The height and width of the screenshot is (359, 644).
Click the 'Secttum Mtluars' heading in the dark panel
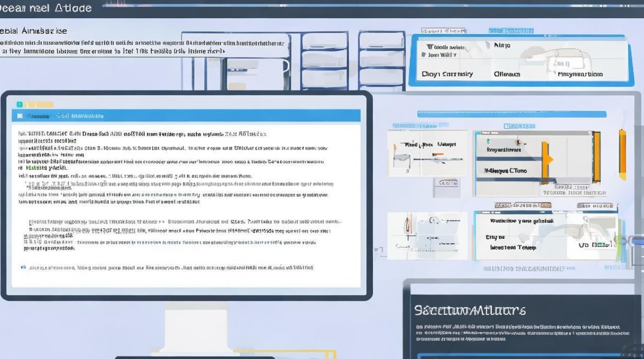tap(470, 310)
